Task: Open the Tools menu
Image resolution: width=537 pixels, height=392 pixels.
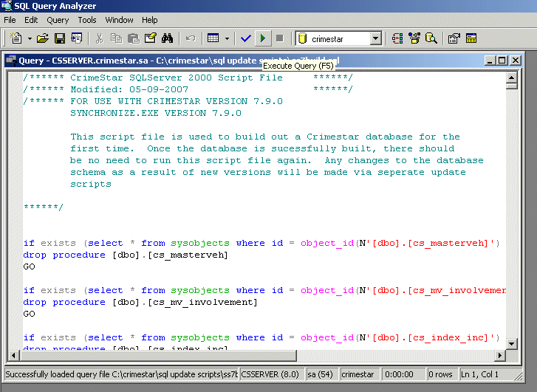Action: pos(87,20)
